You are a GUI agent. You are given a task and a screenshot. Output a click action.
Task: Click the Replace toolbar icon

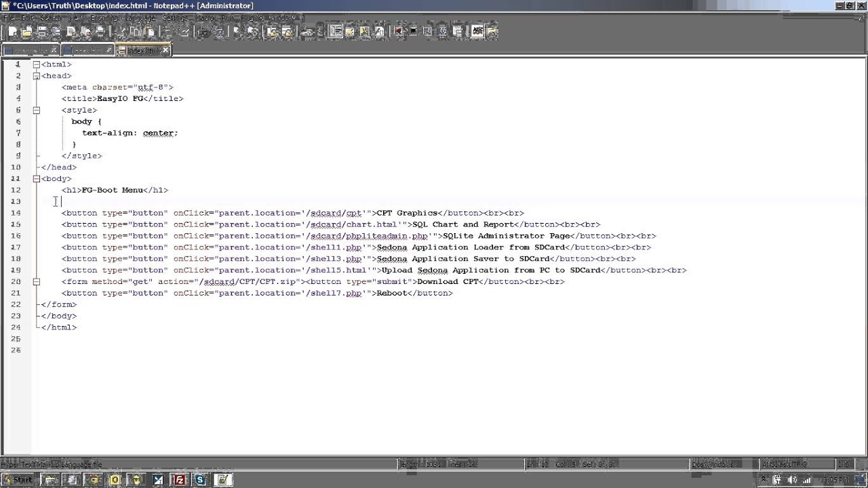[x=218, y=31]
